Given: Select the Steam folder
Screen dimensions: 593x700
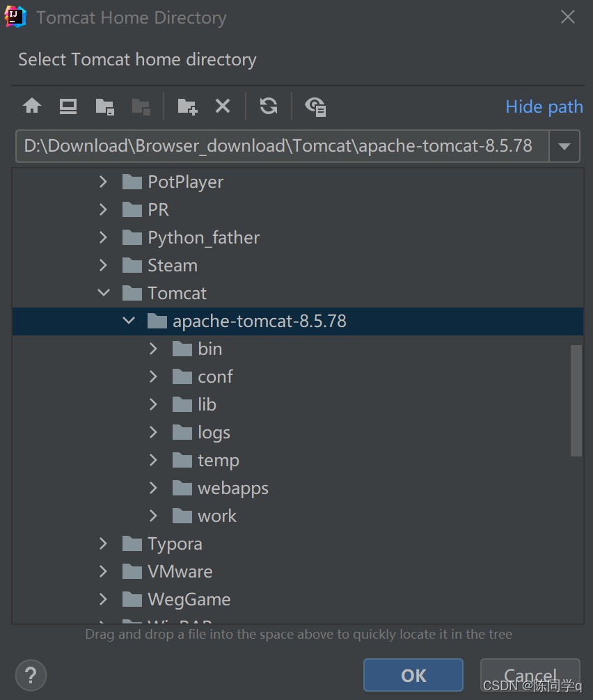Looking at the screenshot, I should click(160, 265).
